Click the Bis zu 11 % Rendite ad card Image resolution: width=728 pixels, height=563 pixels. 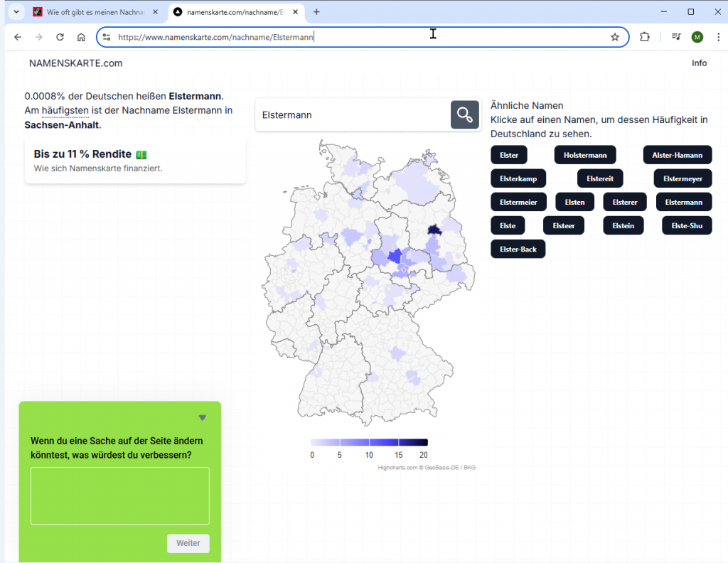click(x=135, y=161)
